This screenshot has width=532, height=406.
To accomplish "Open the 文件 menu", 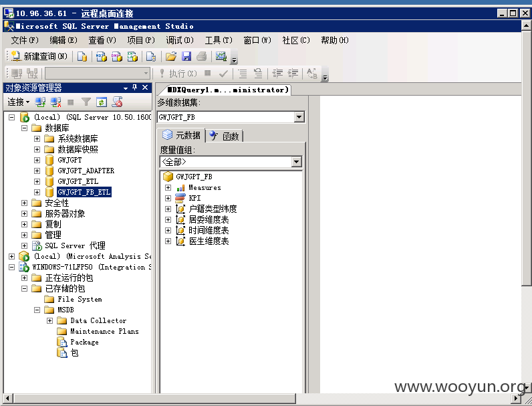I will (25, 40).
